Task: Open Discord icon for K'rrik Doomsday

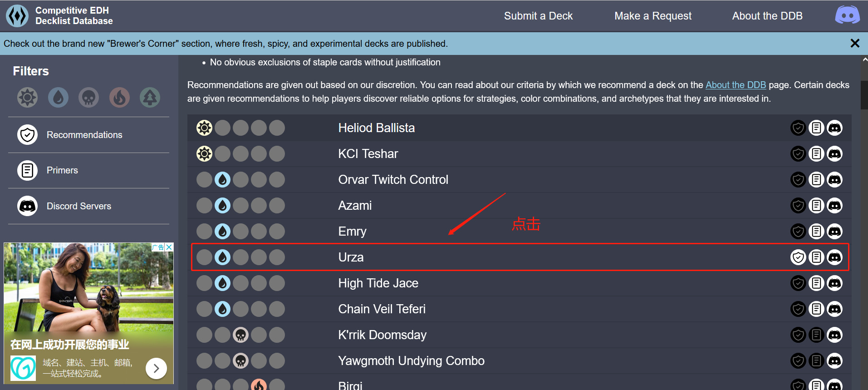Action: pos(834,335)
